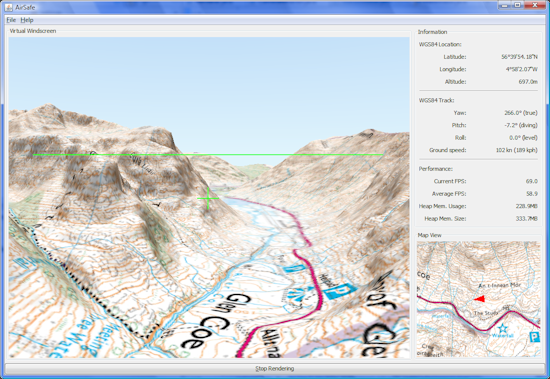Click the WGS84 Track heading
This screenshot has height=379, width=550.
(436, 100)
